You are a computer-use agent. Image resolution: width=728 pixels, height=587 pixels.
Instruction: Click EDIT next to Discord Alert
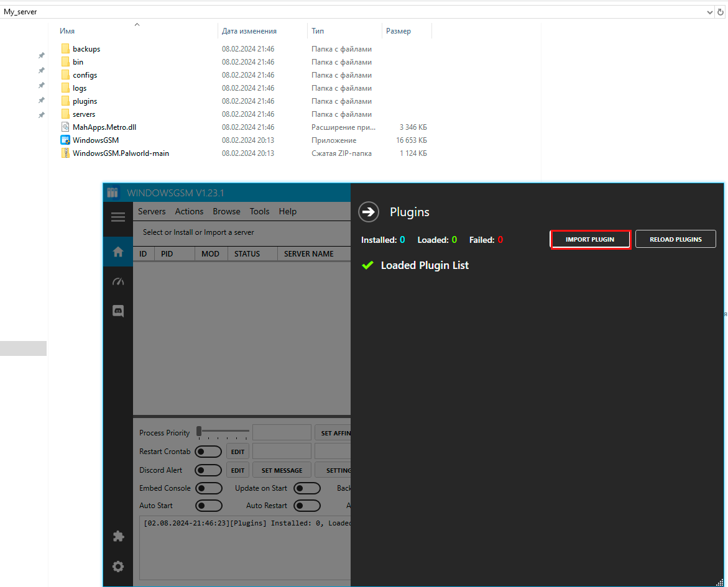click(237, 470)
